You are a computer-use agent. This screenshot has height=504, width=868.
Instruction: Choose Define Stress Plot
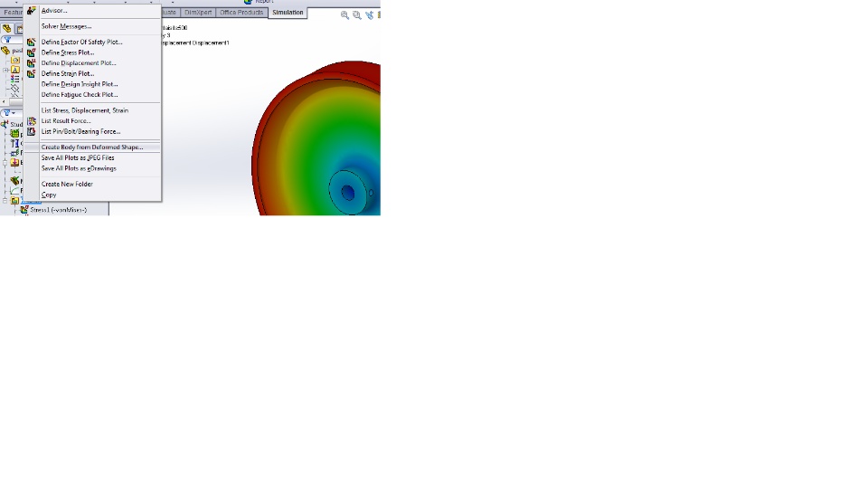click(68, 52)
